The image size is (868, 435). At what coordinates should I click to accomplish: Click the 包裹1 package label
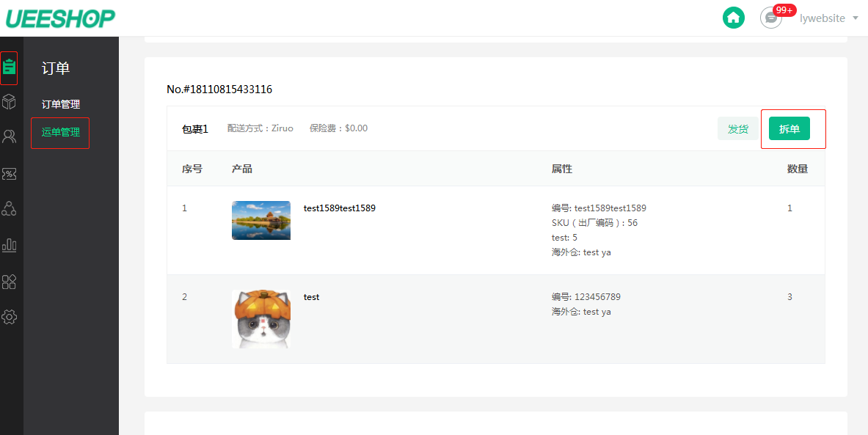pos(195,129)
